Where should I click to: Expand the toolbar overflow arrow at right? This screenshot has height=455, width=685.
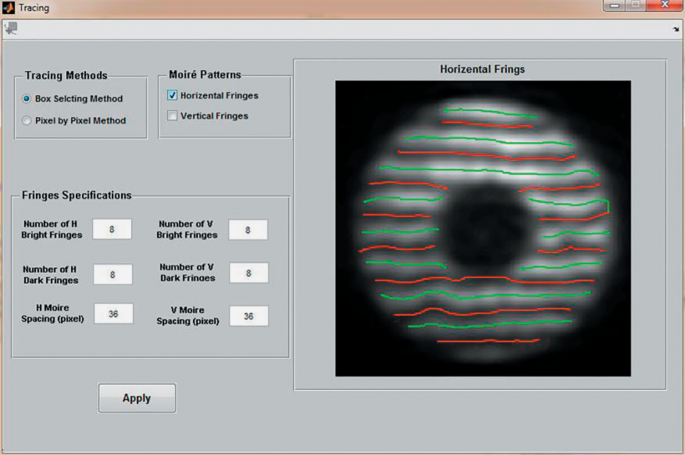click(x=677, y=30)
